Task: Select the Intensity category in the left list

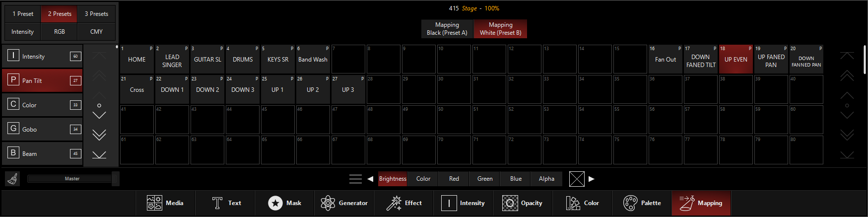Action: [42, 56]
